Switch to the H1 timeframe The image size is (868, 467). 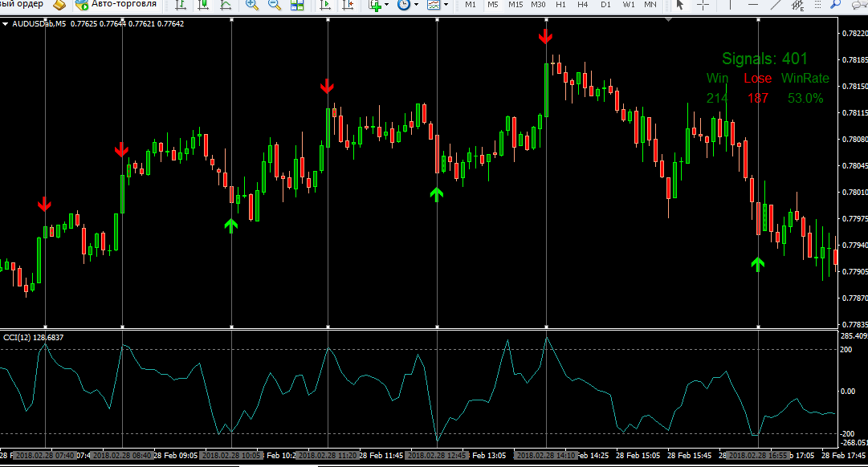coord(560,5)
